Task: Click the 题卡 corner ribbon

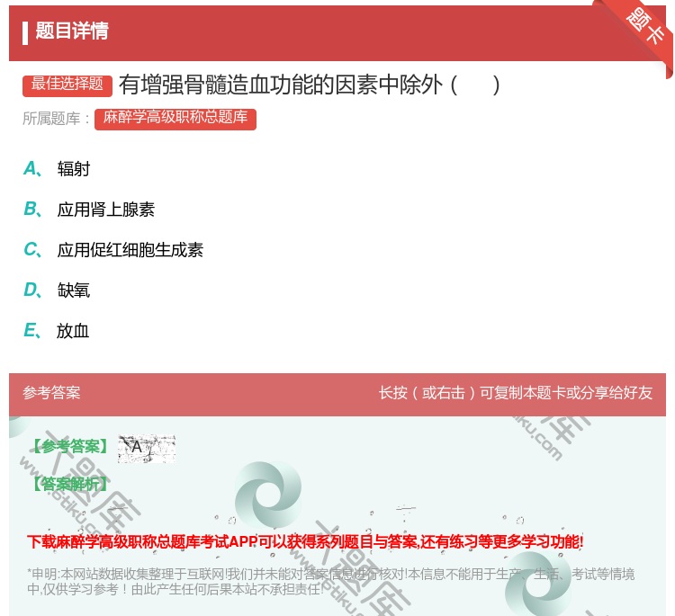Action: pos(644,28)
